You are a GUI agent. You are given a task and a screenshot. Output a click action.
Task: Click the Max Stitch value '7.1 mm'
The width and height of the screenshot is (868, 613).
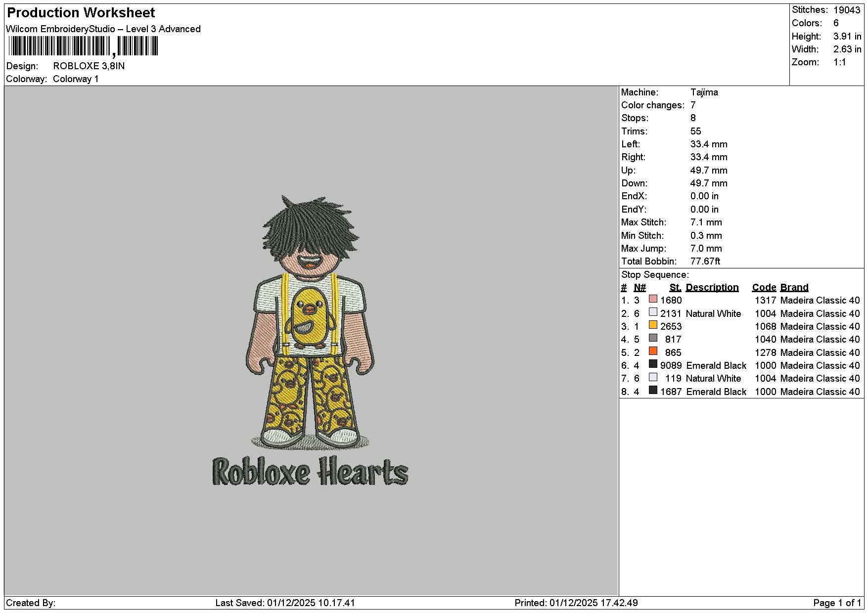coord(706,222)
